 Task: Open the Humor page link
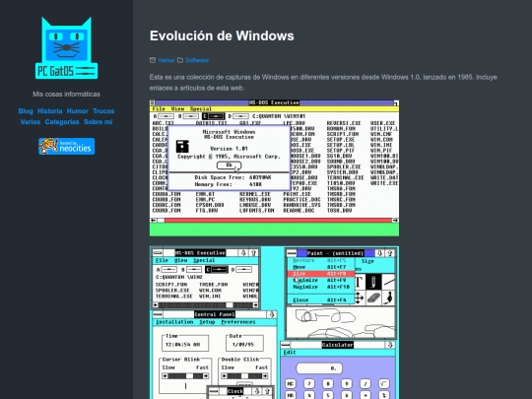pyautogui.click(x=78, y=111)
